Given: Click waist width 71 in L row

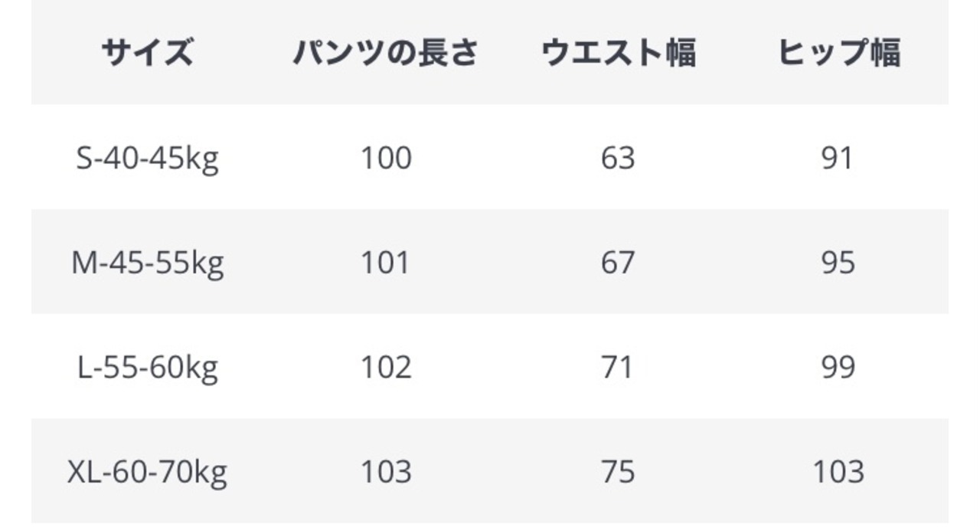Looking at the screenshot, I should pos(618,368).
